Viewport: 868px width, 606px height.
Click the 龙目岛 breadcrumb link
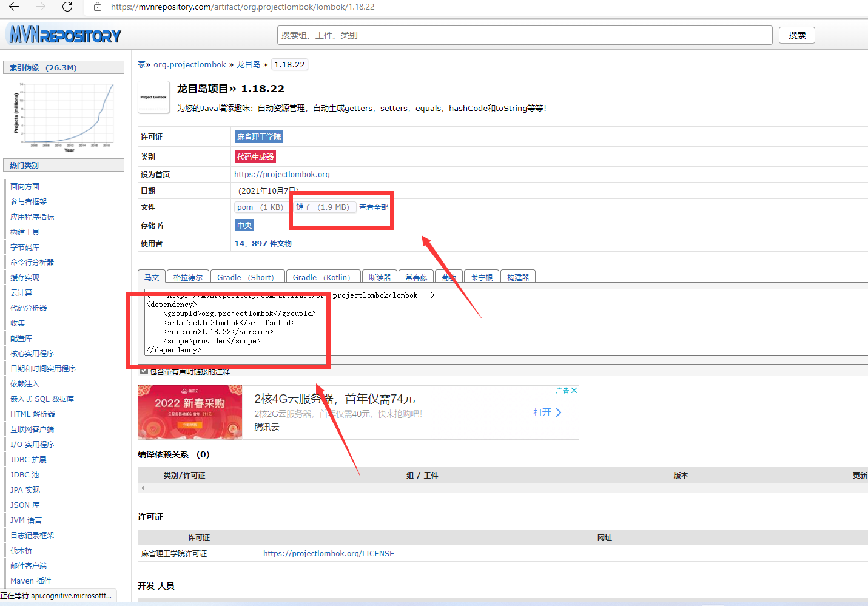(x=248, y=64)
